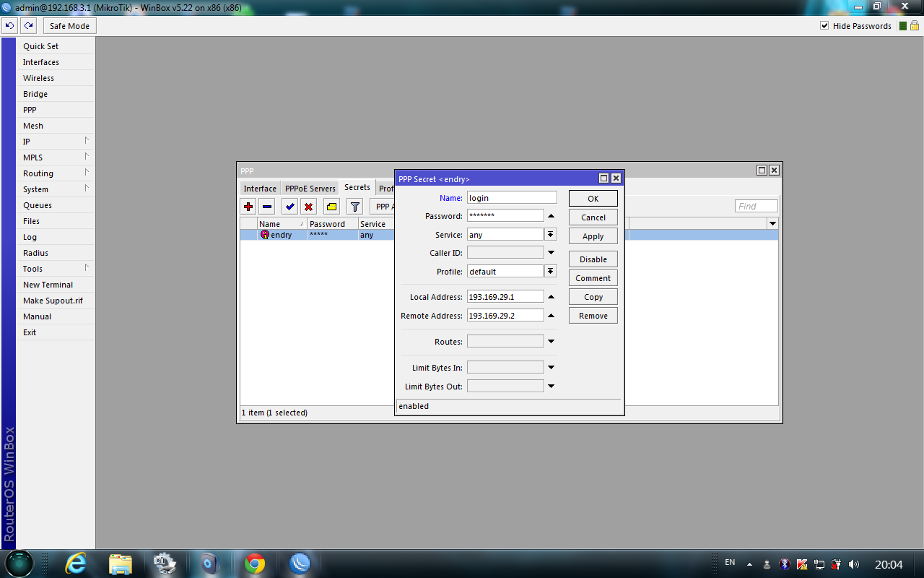This screenshot has height=578, width=924.
Task: Click the Redo arrow icon
Action: (x=28, y=26)
